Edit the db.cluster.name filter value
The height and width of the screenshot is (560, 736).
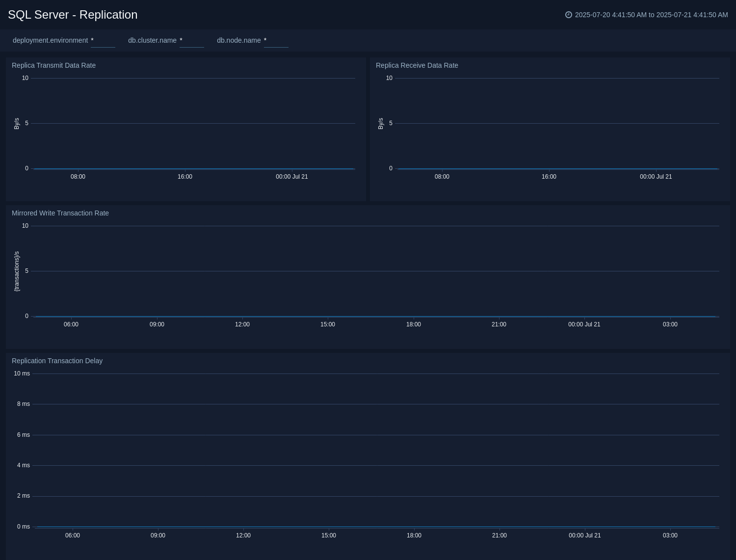[x=192, y=40]
